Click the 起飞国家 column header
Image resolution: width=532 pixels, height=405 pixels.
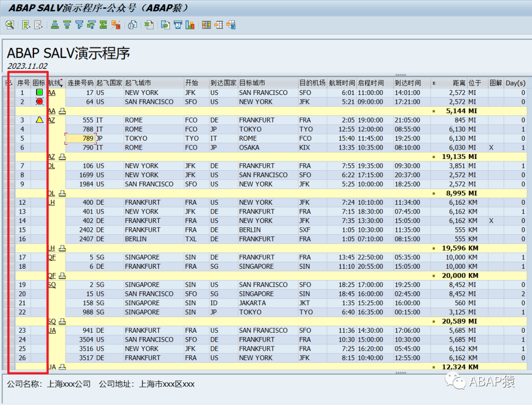[x=109, y=83]
